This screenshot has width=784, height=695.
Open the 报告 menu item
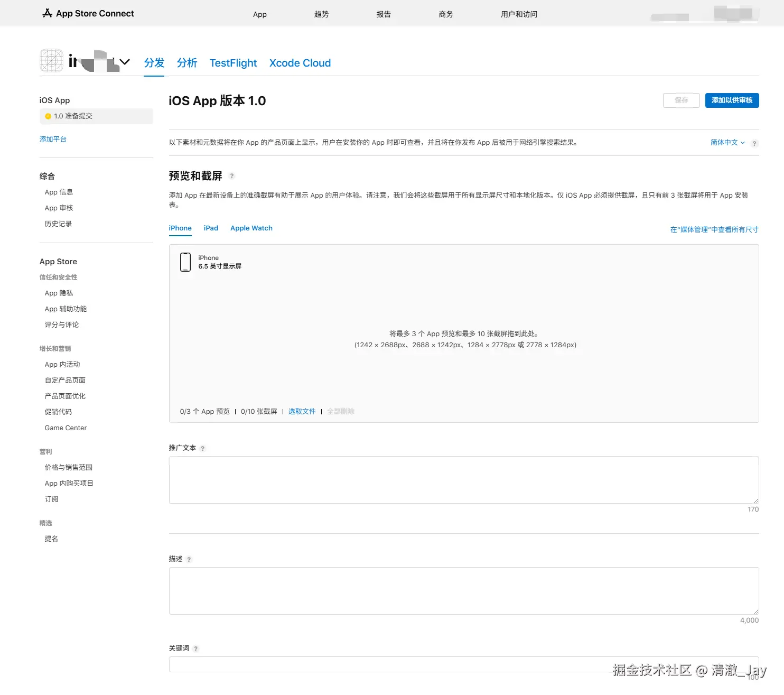pos(384,14)
